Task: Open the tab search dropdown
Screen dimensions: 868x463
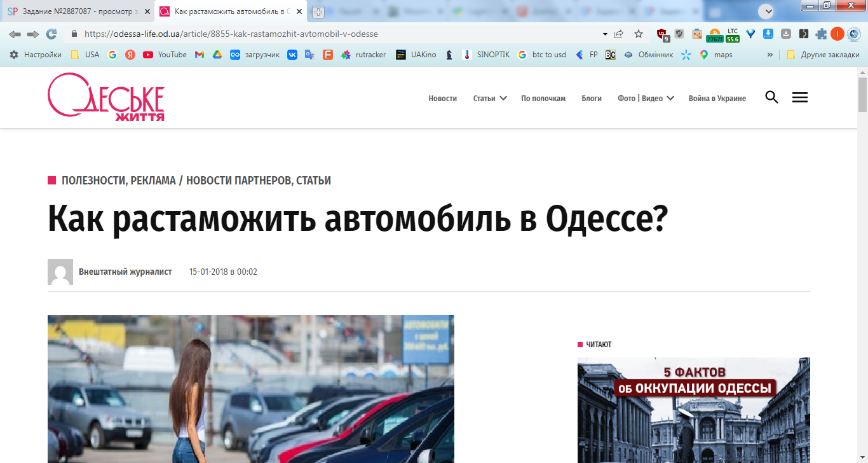Action: pos(766,11)
